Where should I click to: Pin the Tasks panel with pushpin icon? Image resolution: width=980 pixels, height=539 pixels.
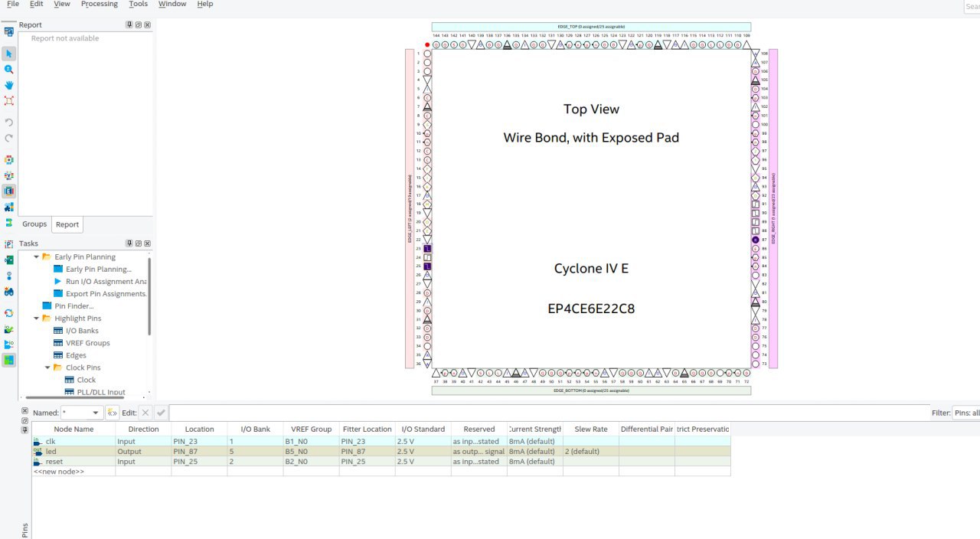coord(129,243)
